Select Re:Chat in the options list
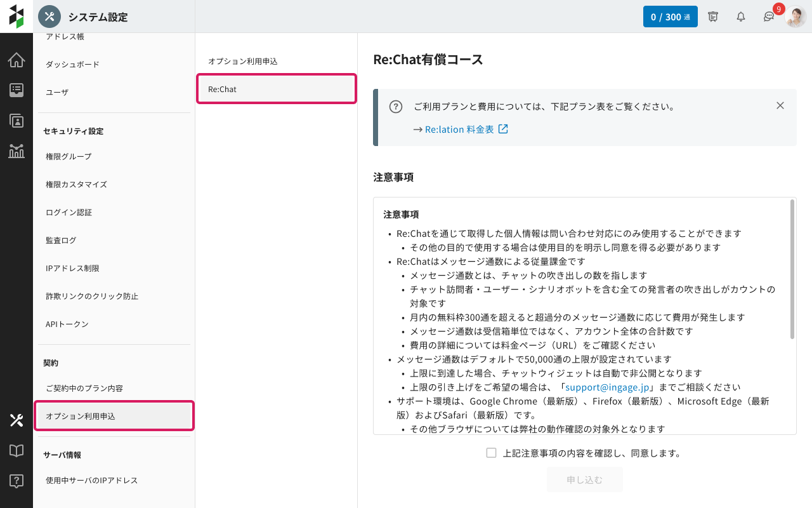The image size is (812, 508). [276, 89]
